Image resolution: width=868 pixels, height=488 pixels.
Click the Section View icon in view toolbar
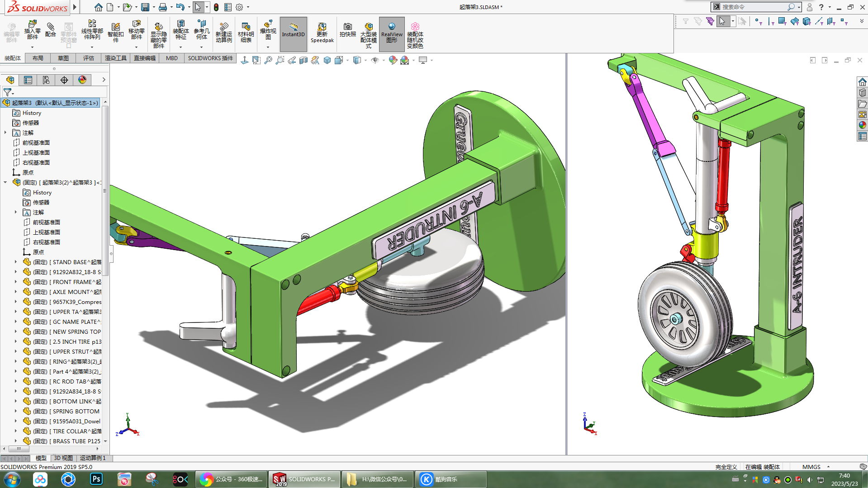point(304,60)
